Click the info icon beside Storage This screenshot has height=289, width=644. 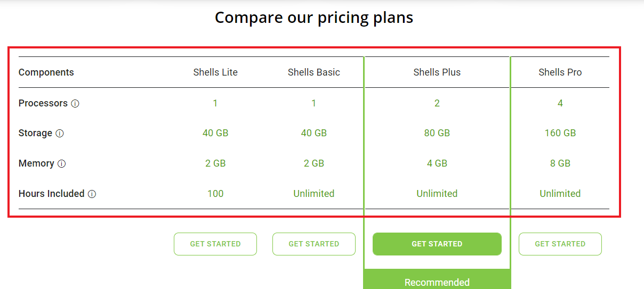click(60, 134)
